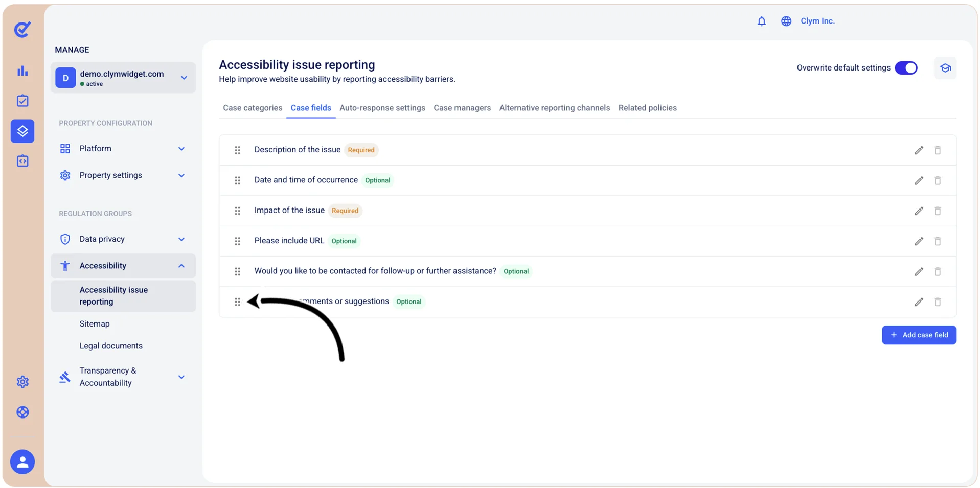
Task: Open Alternative reporting channels tab
Action: coord(555,108)
